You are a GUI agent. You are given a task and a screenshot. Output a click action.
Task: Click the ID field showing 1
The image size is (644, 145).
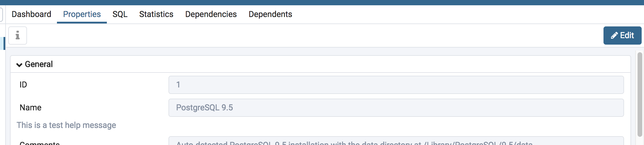(x=396, y=85)
